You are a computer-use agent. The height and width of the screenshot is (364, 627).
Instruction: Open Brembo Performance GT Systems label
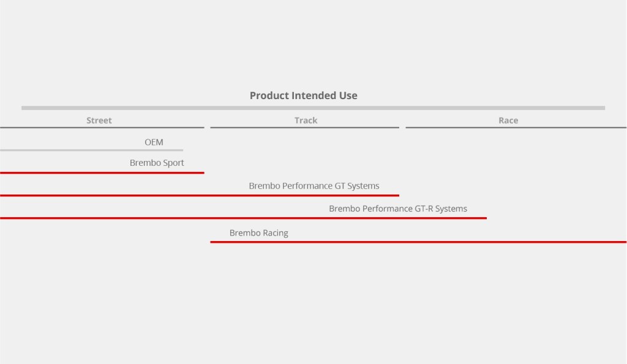tap(313, 185)
